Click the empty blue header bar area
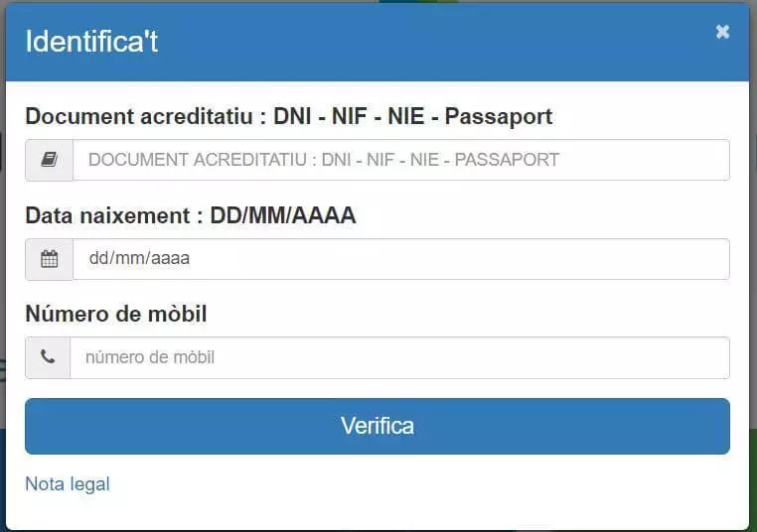This screenshot has width=757, height=532. 434,43
